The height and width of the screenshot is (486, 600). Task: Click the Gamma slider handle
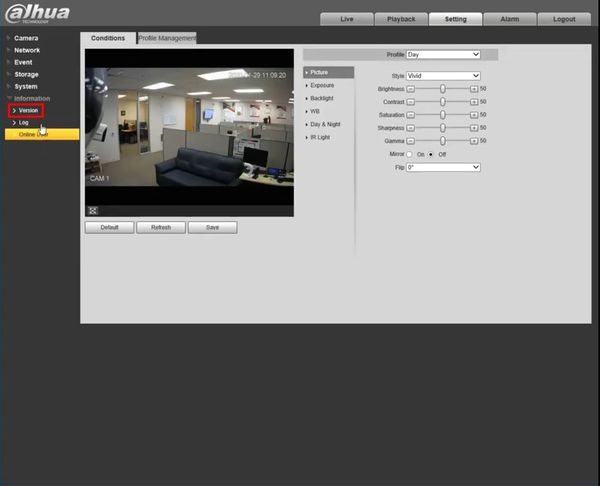tap(442, 141)
